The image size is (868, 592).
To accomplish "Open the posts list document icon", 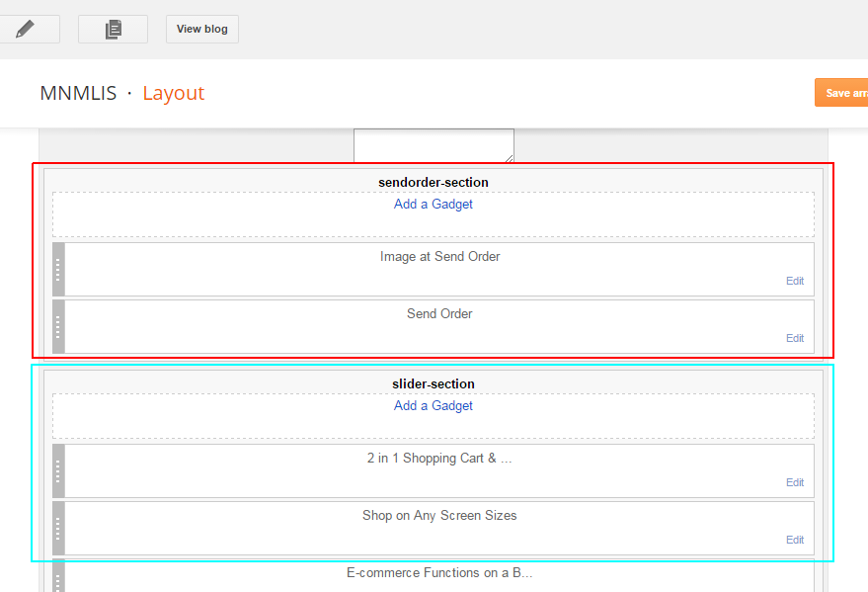I will (113, 29).
